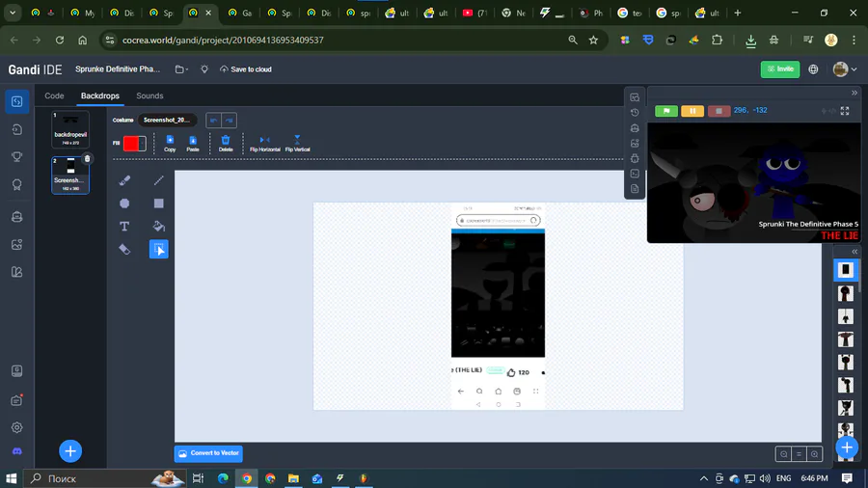Switch to the Sounds tab

pos(149,95)
